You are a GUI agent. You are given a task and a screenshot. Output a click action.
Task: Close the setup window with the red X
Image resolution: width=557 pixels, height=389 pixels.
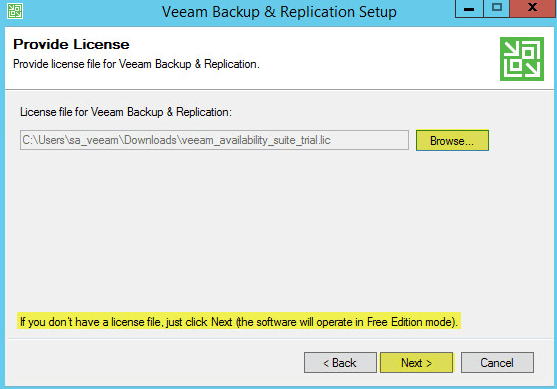coord(532,9)
